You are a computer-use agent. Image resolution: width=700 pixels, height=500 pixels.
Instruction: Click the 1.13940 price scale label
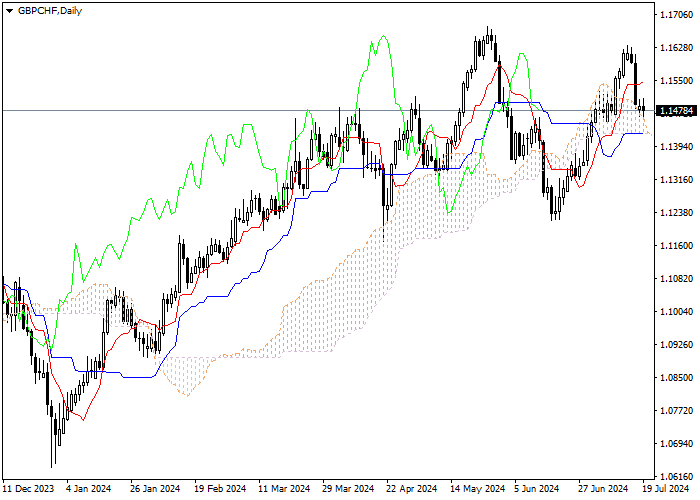pyautogui.click(x=676, y=147)
